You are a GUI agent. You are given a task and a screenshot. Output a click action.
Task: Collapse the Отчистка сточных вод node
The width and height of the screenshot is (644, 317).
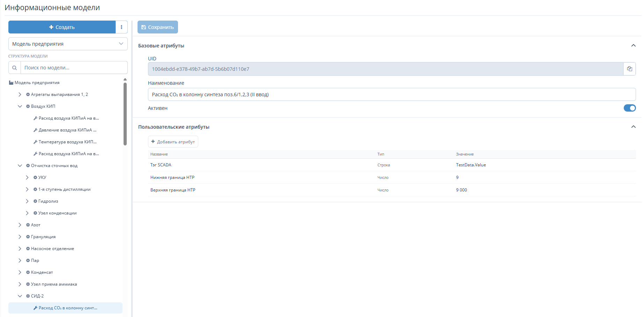tap(20, 166)
